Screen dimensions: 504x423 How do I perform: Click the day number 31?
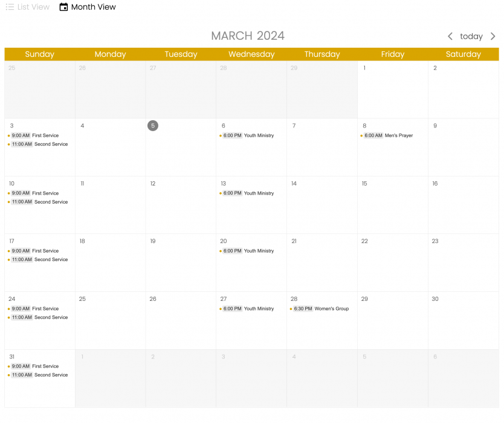(x=11, y=357)
